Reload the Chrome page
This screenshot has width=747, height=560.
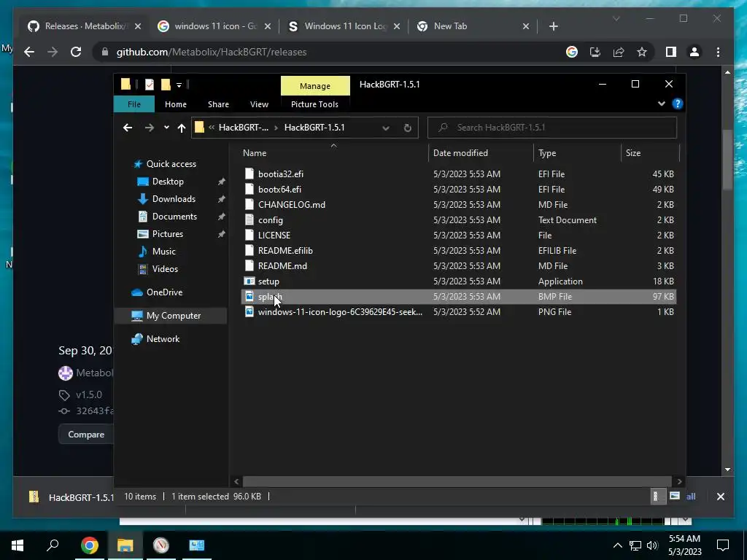[76, 52]
